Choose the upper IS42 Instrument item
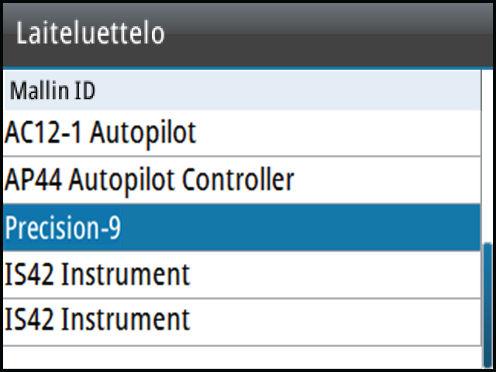 point(242,275)
